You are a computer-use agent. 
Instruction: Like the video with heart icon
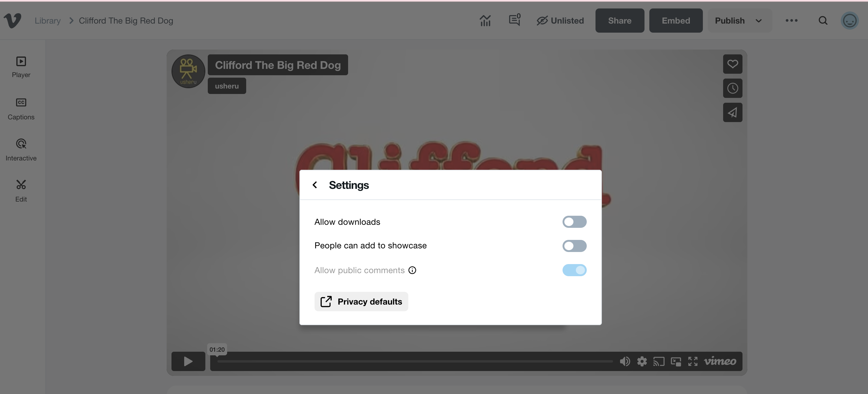coord(733,64)
